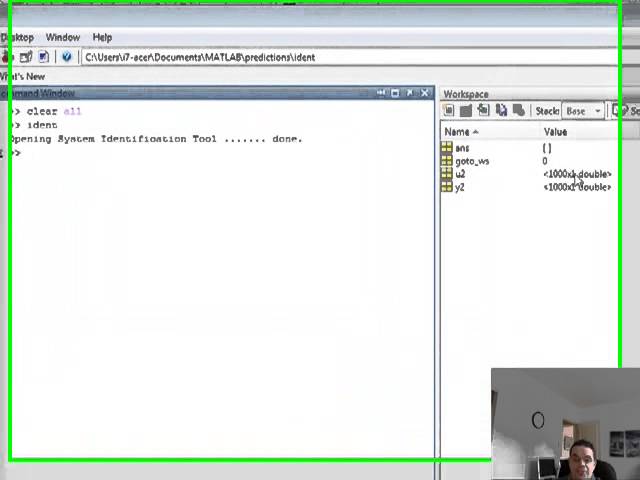This screenshot has width=640, height=480.
Task: Click New variable icon in Workspace toolbar
Action: tap(449, 111)
